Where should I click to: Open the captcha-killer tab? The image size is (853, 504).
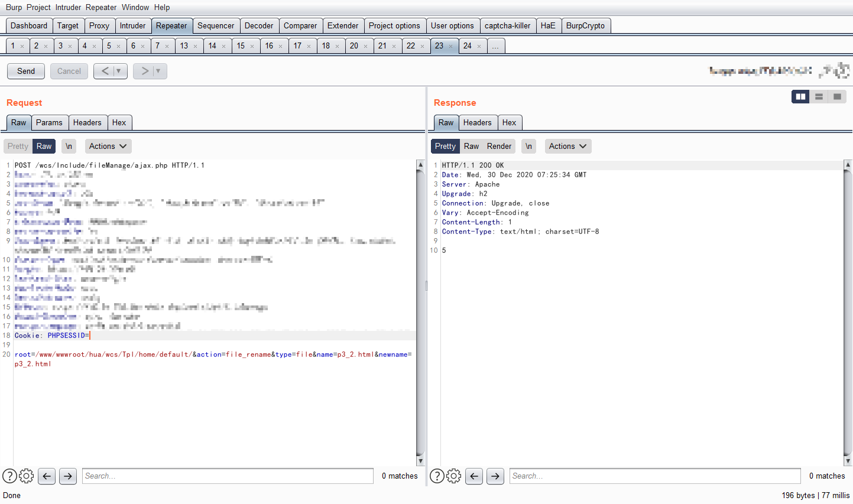click(x=508, y=25)
